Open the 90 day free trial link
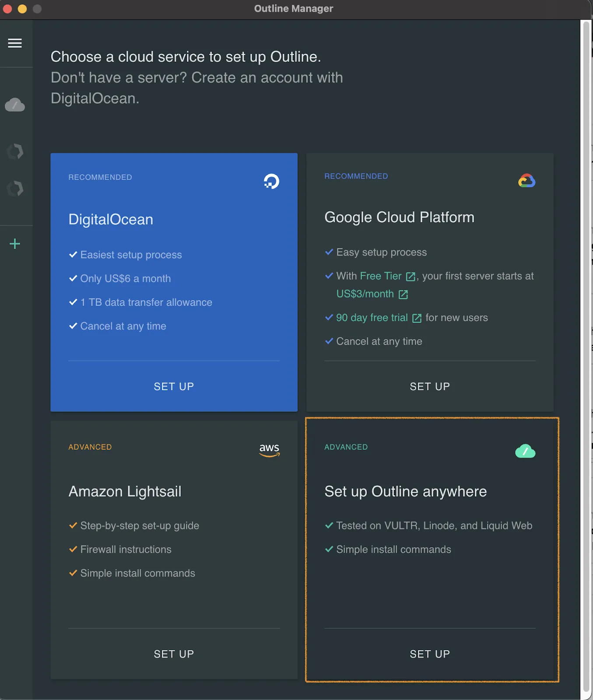The height and width of the screenshot is (700, 593). tap(372, 318)
